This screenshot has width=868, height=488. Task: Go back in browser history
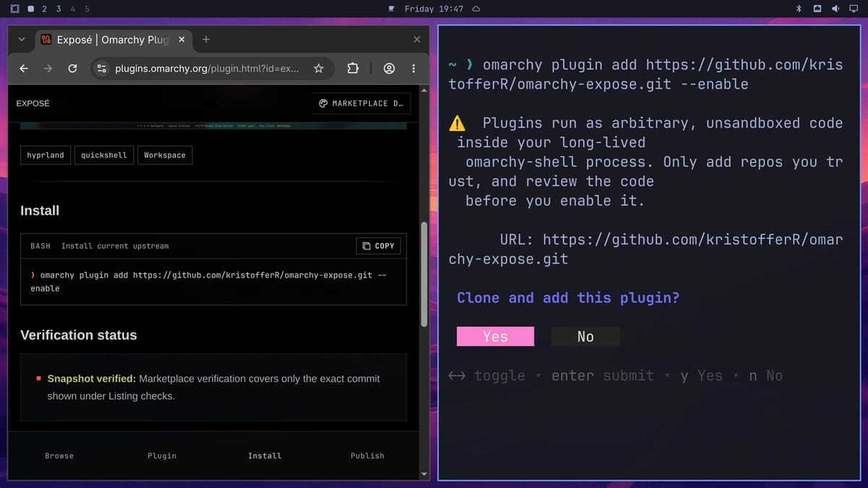point(24,69)
